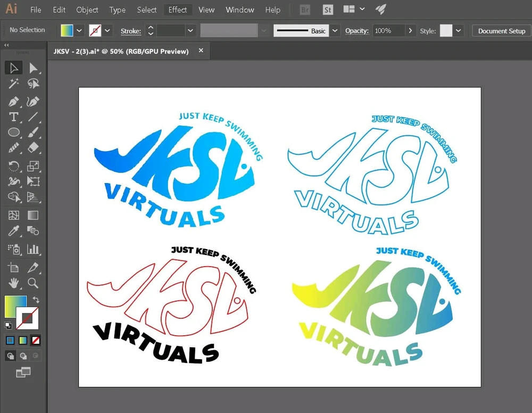Select the Type tool
Viewport: 532px width, 413px height.
[x=14, y=117]
